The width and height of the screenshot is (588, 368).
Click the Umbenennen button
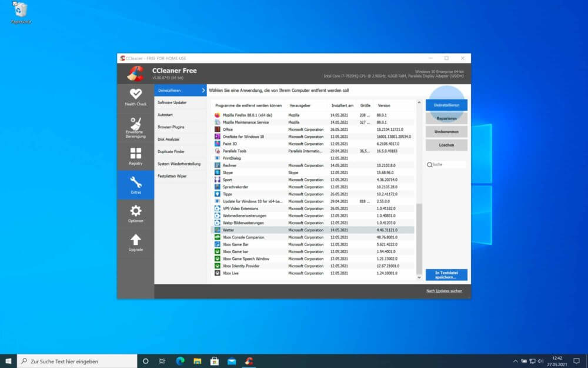pyautogui.click(x=446, y=132)
